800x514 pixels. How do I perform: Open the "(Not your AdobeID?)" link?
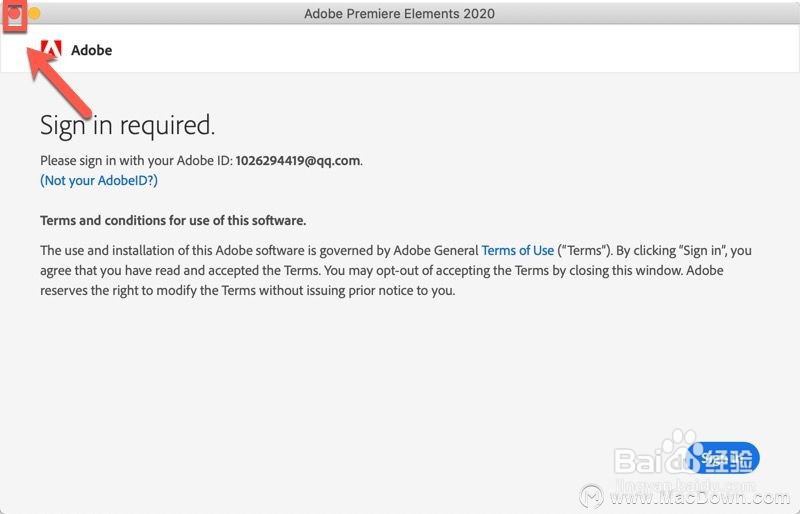pos(99,181)
